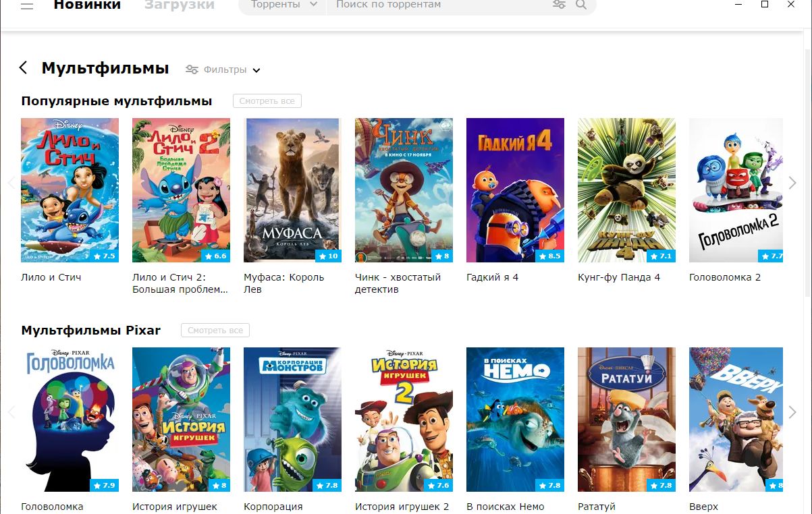Open the Кунг-фу Панда 4 poster

click(x=626, y=190)
